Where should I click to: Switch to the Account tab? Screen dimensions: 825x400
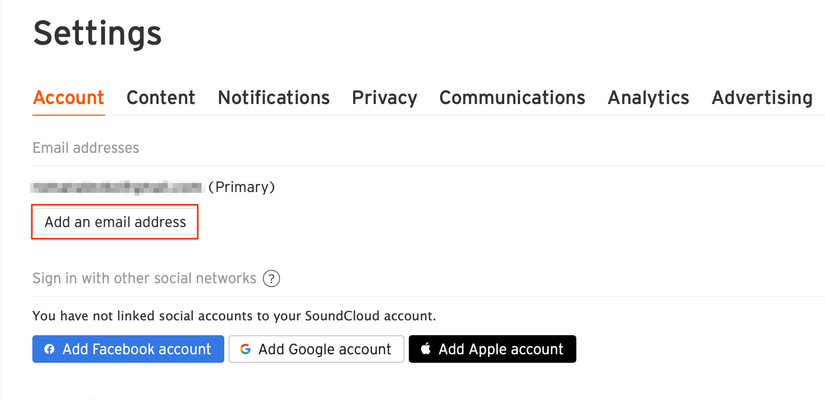(x=68, y=97)
